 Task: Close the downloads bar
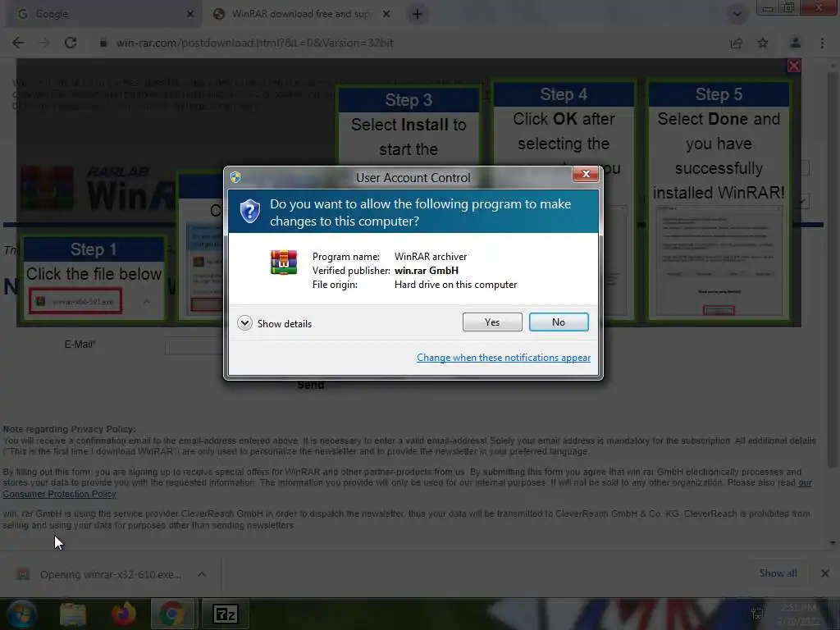825,573
